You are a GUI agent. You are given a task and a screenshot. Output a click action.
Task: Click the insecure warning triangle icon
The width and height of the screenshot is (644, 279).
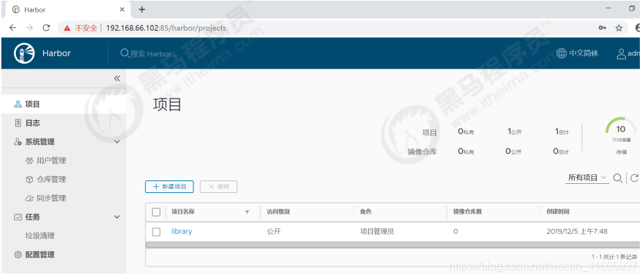[x=67, y=28]
